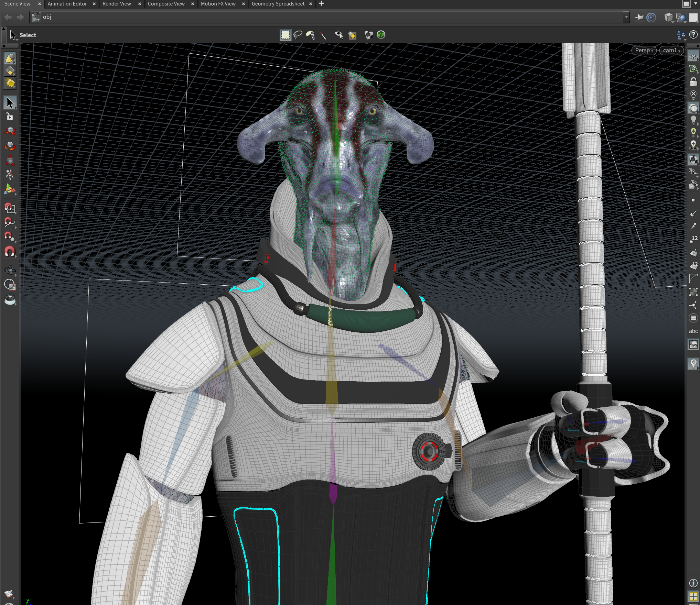Toggle the lock camera padlock icon
Viewport: 700px width, 605px height.
click(693, 81)
